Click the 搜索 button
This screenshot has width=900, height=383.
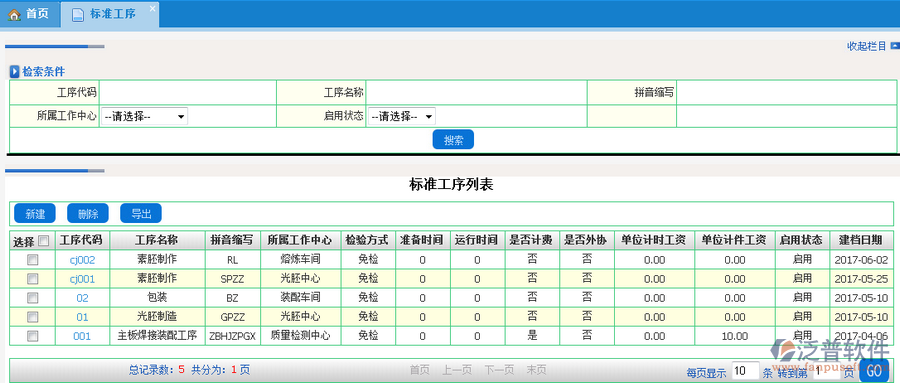tap(453, 140)
